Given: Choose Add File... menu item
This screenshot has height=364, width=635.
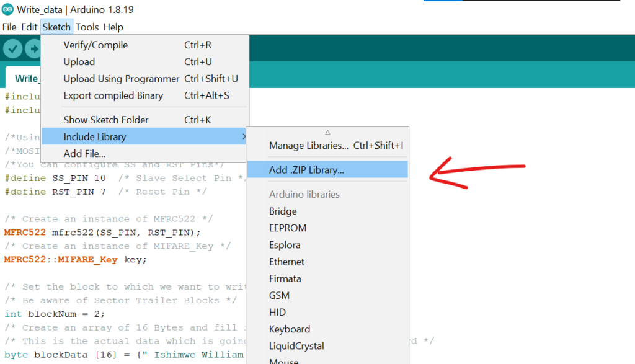Looking at the screenshot, I should coord(84,154).
